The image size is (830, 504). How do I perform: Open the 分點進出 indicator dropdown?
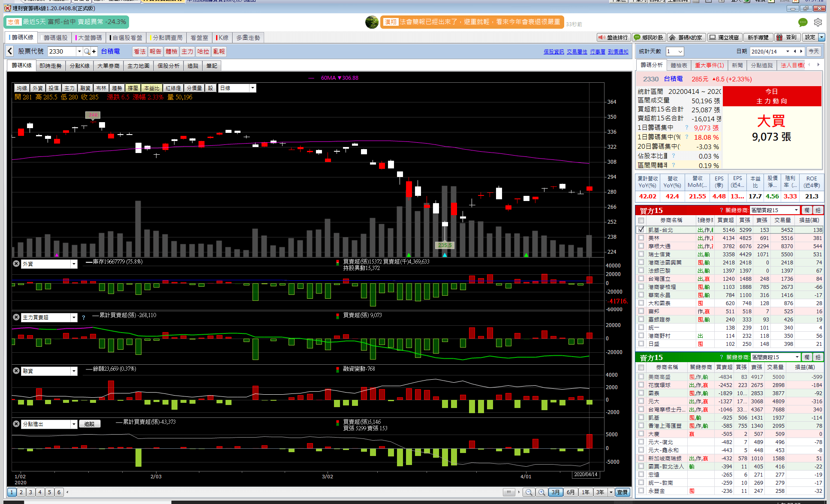(74, 424)
